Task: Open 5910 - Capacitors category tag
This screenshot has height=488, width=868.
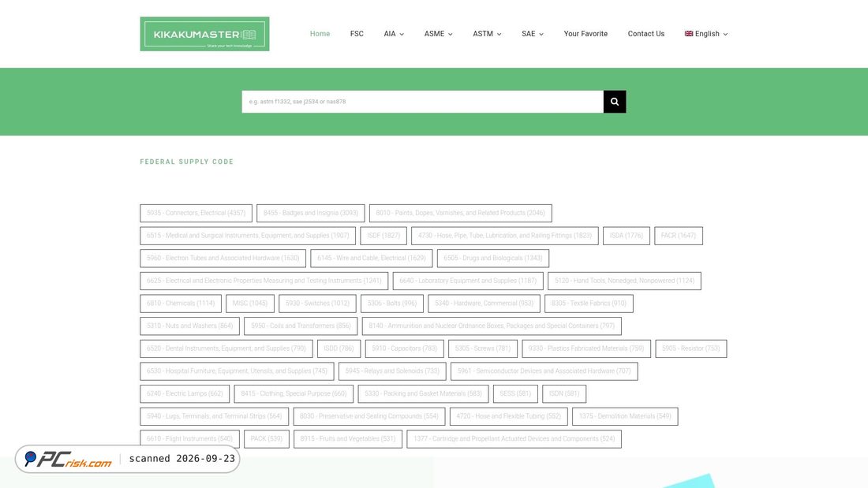Action: [405, 348]
